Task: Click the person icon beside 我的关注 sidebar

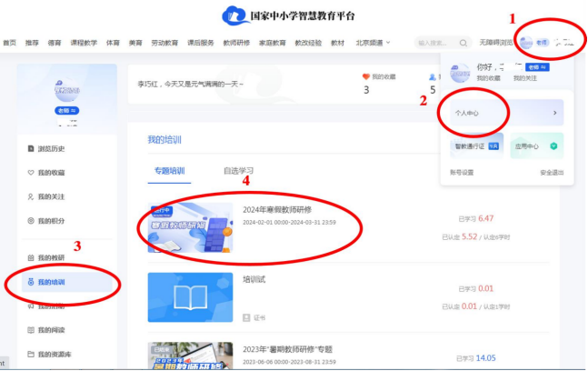Action: [31, 196]
